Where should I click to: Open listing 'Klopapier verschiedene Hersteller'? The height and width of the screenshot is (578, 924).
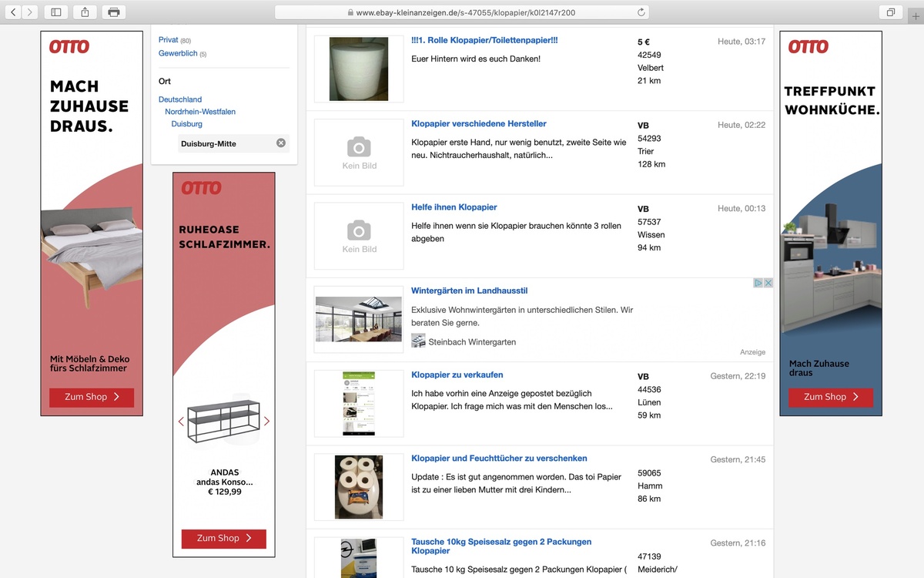point(479,123)
